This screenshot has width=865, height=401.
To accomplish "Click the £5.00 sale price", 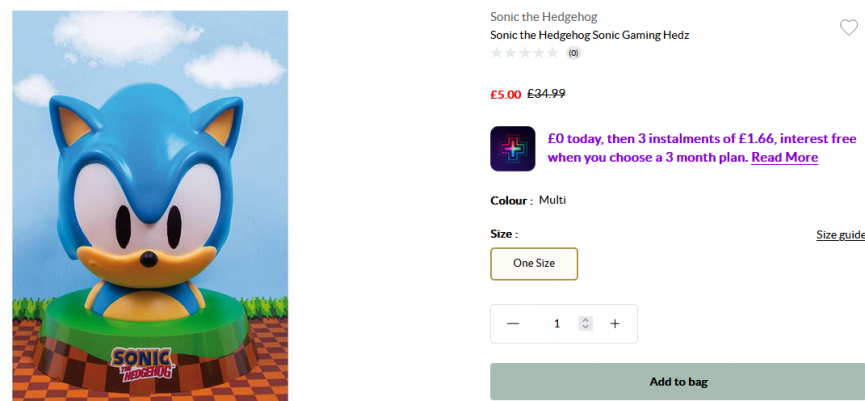I will tap(505, 95).
